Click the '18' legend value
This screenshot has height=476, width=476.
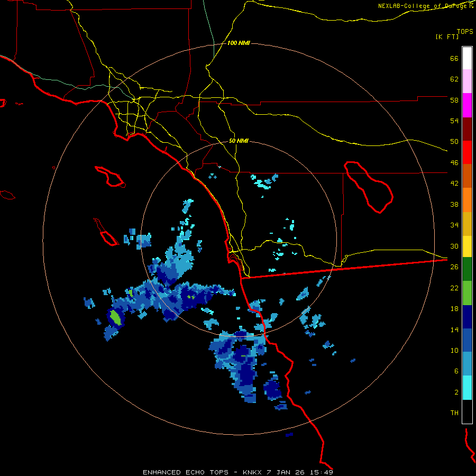coord(454,309)
